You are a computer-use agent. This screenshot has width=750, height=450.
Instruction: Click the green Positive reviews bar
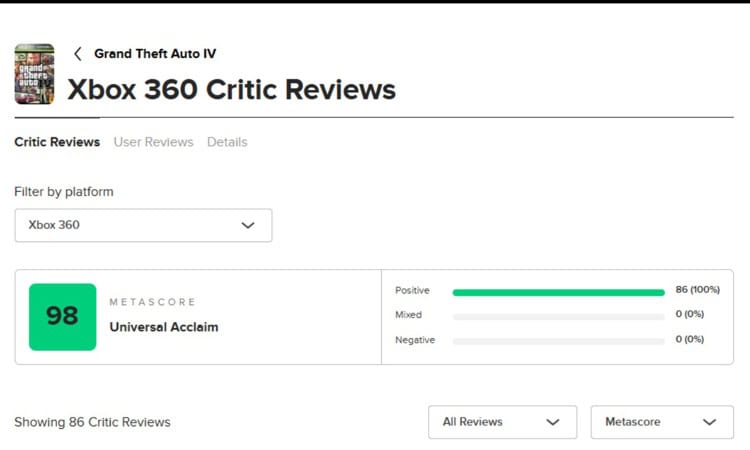pyautogui.click(x=559, y=293)
